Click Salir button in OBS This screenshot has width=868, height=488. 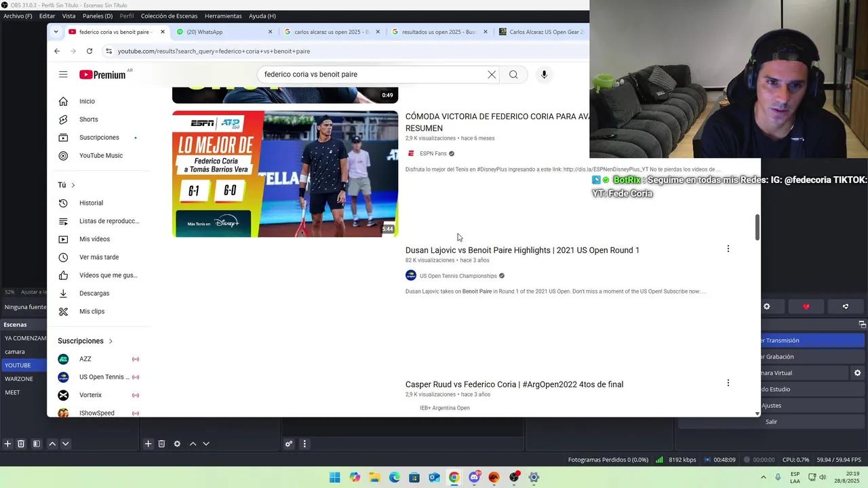(x=771, y=422)
